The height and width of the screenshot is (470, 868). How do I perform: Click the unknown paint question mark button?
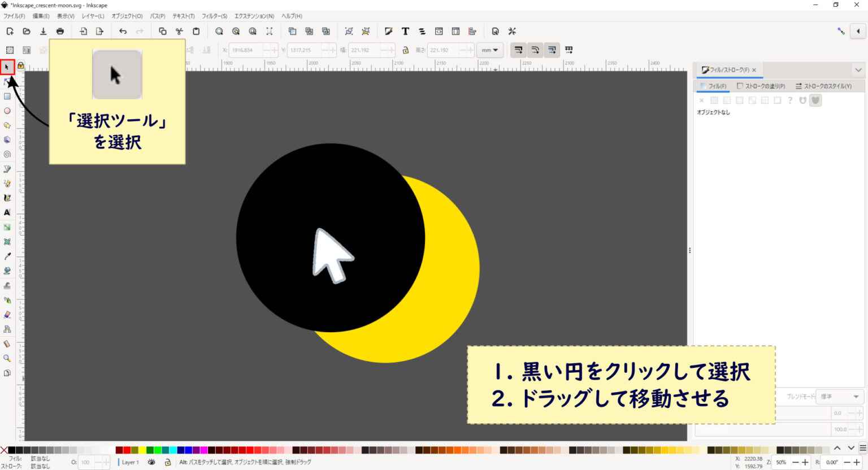[x=790, y=100]
